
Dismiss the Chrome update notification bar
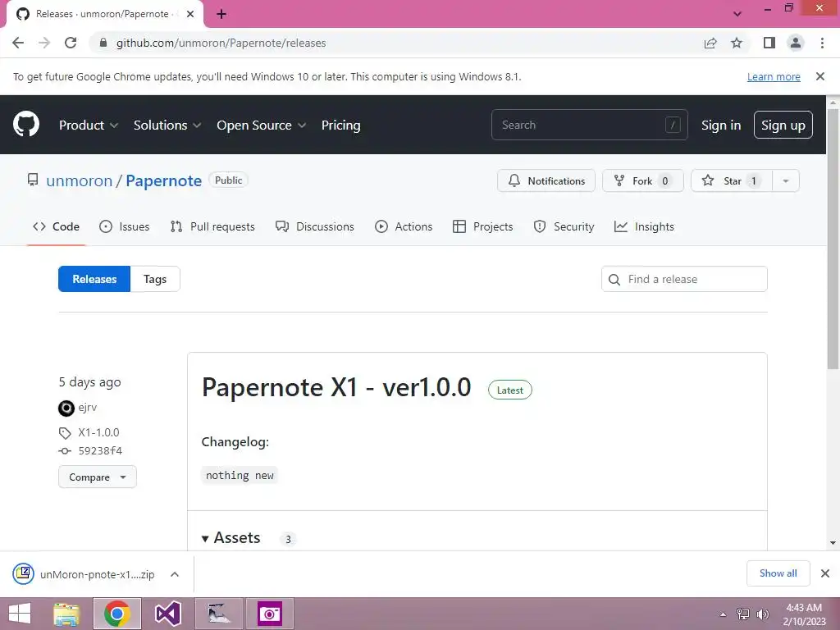819,76
